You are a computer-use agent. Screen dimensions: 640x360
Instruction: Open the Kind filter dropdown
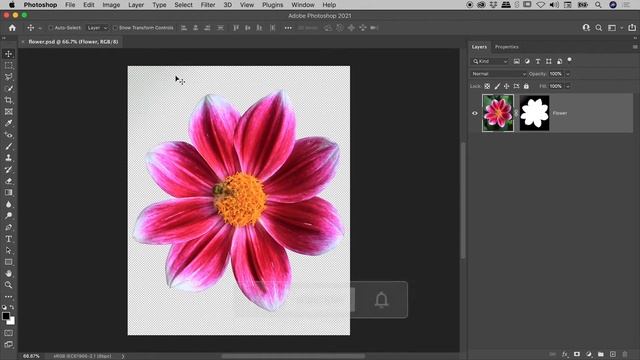tap(490, 61)
